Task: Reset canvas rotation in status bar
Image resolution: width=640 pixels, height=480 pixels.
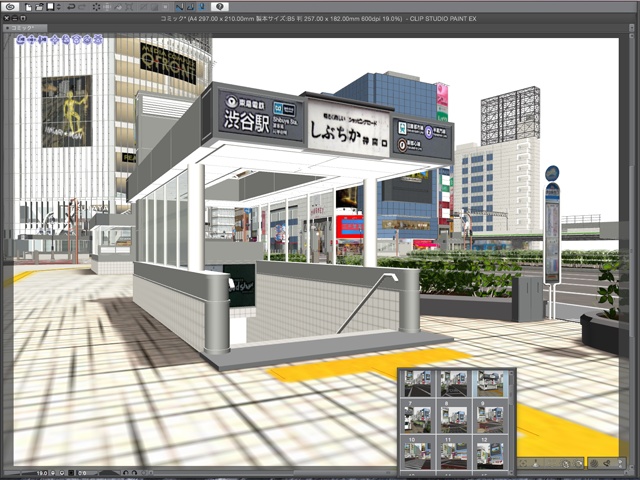Action: [143, 473]
